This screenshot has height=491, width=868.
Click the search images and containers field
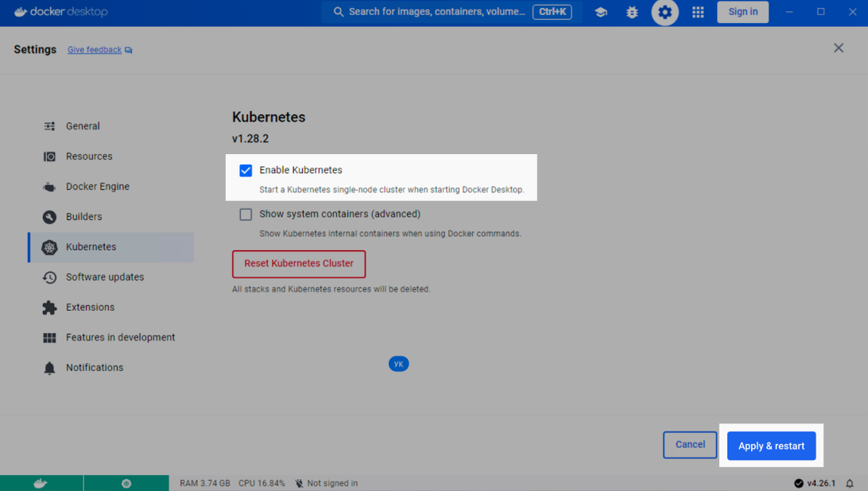[436, 12]
